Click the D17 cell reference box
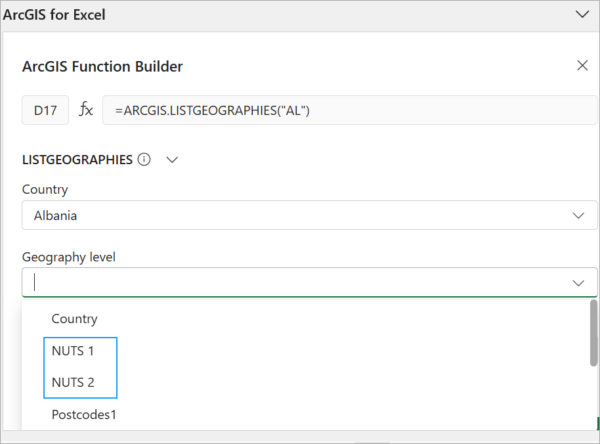600x444 pixels. click(45, 110)
